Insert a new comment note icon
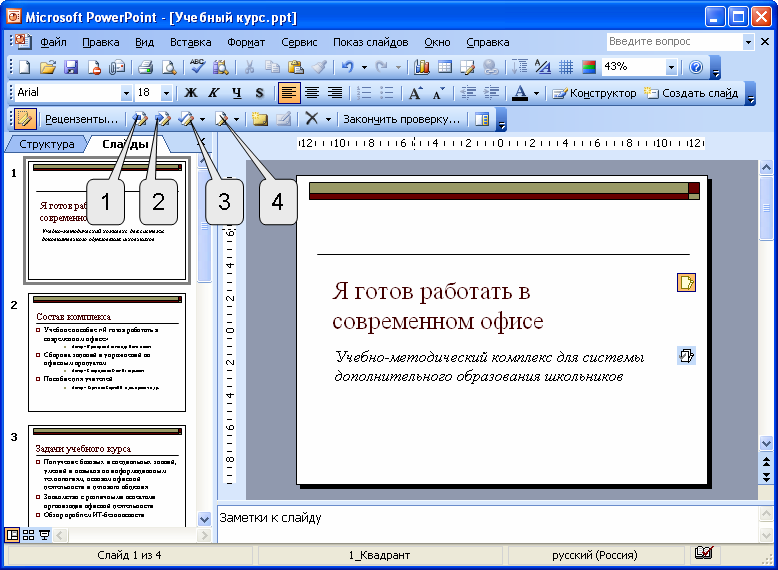778x570 pixels. (x=259, y=119)
